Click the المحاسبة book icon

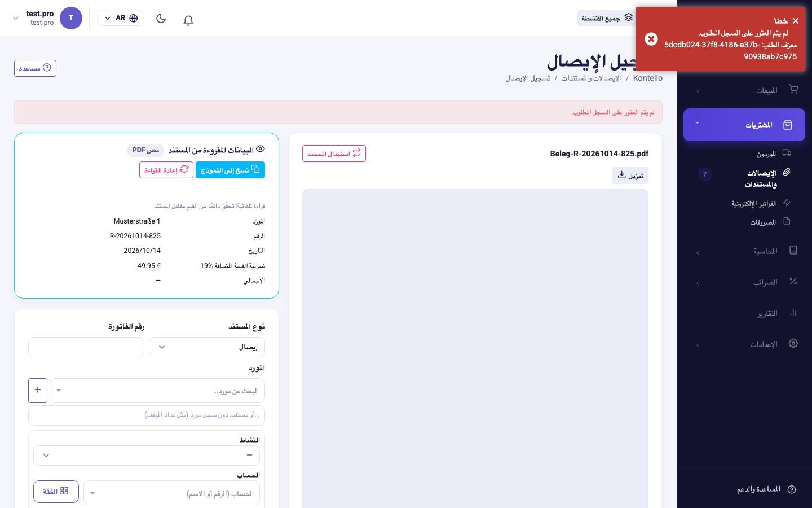coord(793,250)
